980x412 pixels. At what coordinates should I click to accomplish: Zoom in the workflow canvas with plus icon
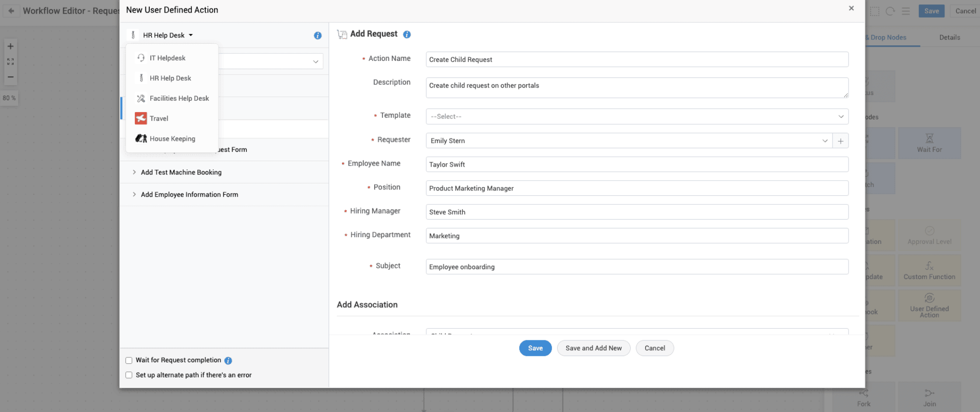(10, 46)
